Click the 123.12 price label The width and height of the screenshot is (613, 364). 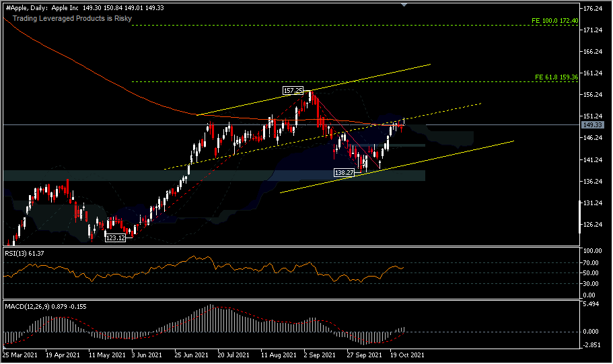(115, 238)
